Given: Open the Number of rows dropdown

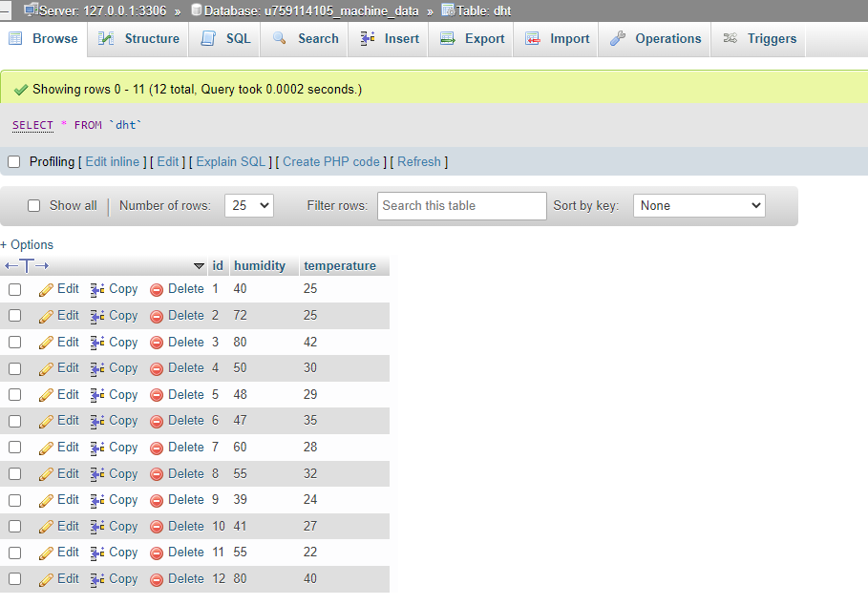Looking at the screenshot, I should pos(248,205).
